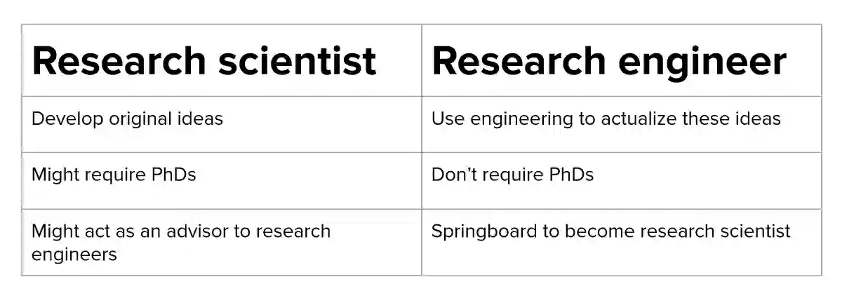Click the "Might require PhDs" cell

114,175
